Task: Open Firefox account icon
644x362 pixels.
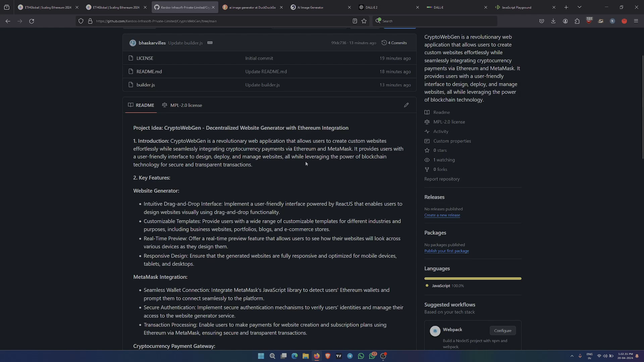Action: [x=565, y=21]
